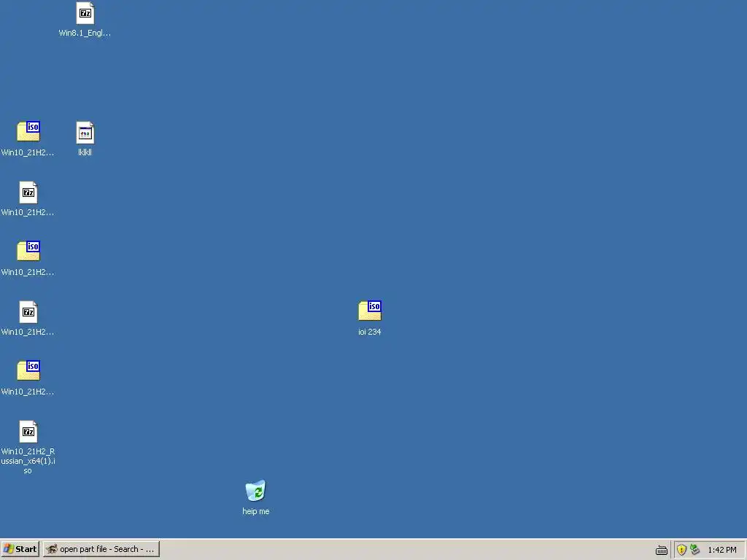Select the heip me recycle bin icon

coord(256,491)
